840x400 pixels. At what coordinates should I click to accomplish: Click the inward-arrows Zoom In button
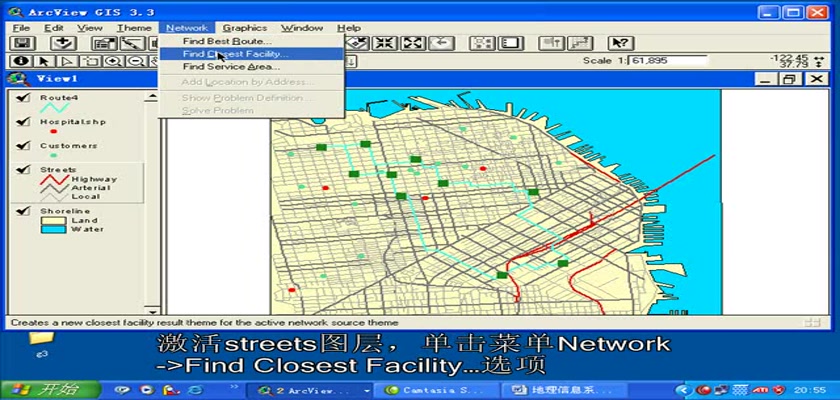[x=385, y=44]
